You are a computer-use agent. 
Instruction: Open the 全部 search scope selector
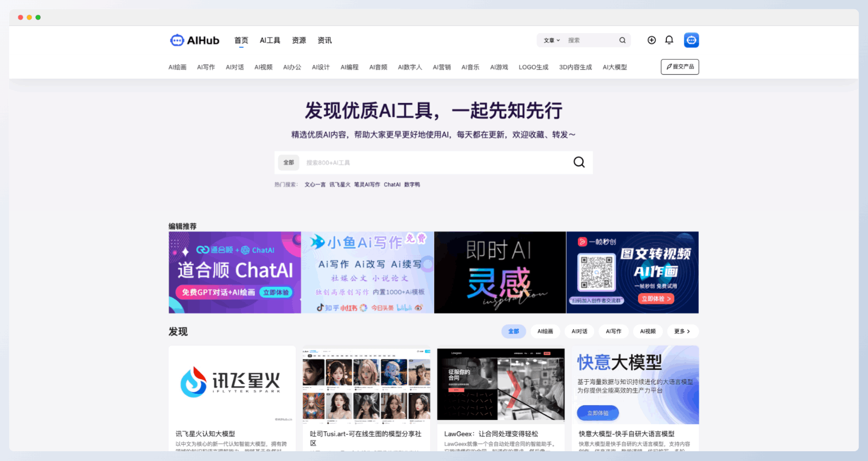click(x=289, y=162)
